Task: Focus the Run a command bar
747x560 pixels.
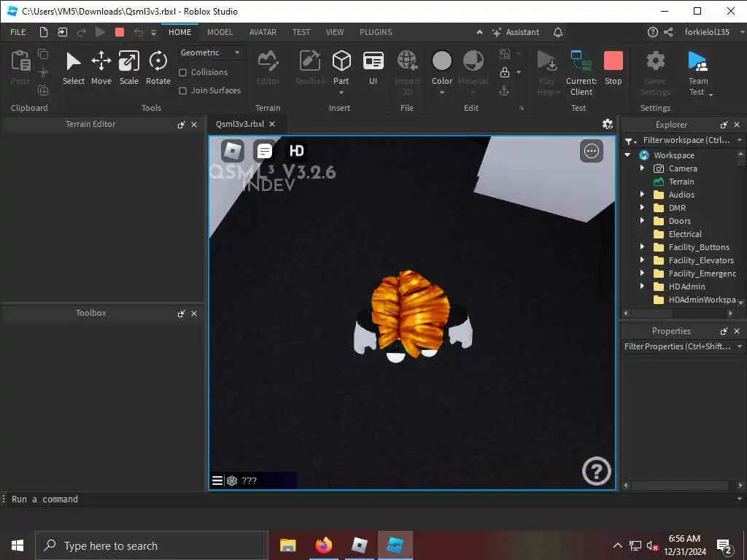Action: click(371, 499)
